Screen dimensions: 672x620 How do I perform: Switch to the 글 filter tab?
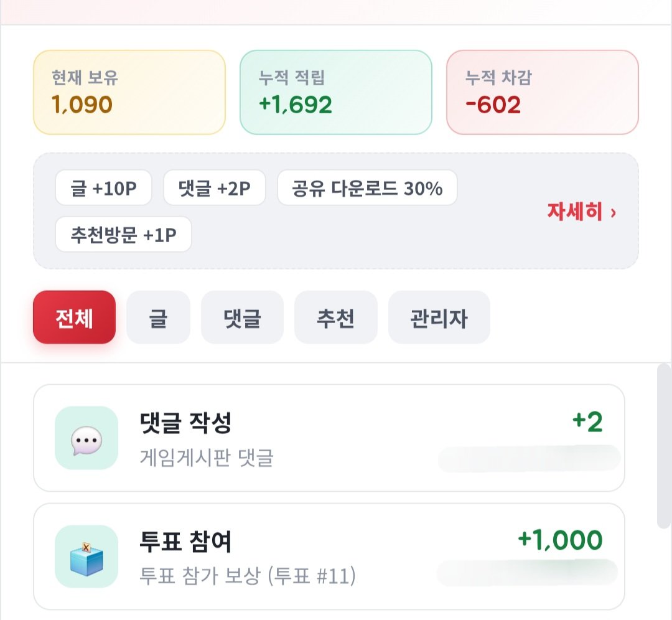pyautogui.click(x=158, y=317)
